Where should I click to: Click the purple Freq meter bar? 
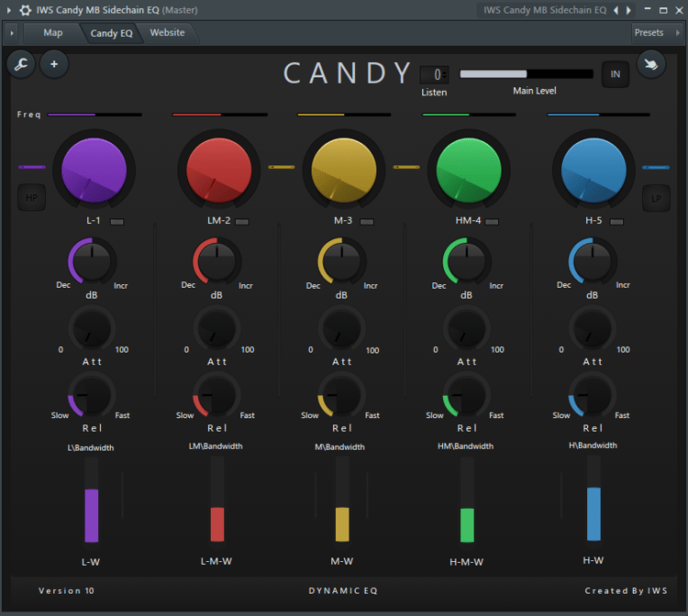[x=94, y=115]
